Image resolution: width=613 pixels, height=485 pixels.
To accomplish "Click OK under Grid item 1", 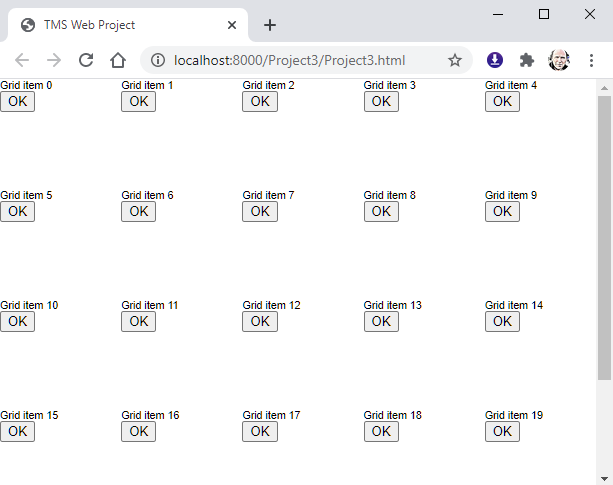I will 139,102.
